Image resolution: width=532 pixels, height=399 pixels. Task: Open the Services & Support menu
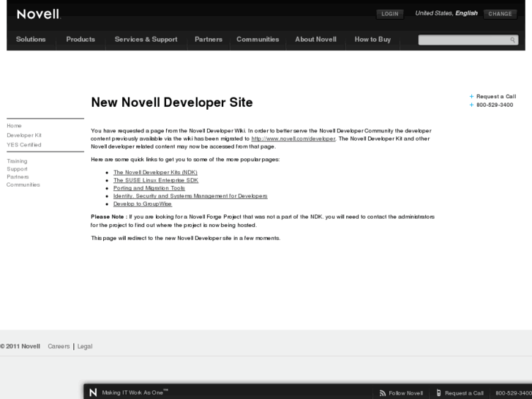(x=146, y=40)
